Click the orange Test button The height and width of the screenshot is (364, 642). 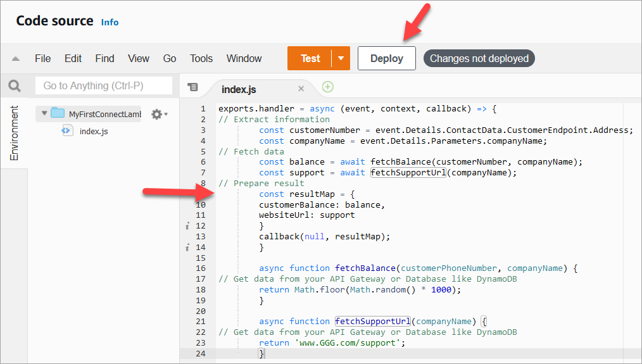pos(310,58)
